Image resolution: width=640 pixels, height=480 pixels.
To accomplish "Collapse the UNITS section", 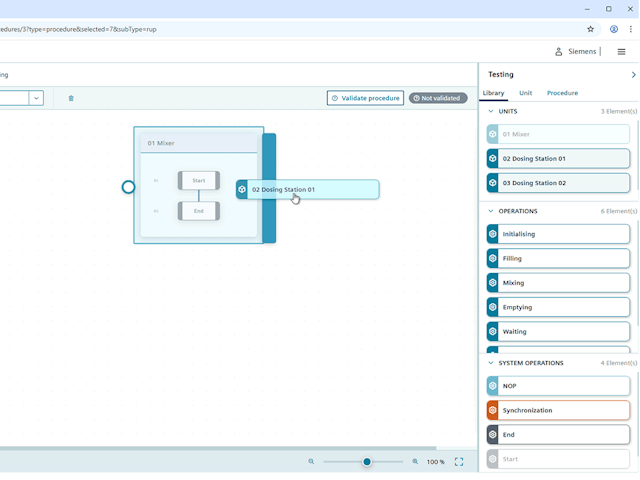I will pos(491,111).
